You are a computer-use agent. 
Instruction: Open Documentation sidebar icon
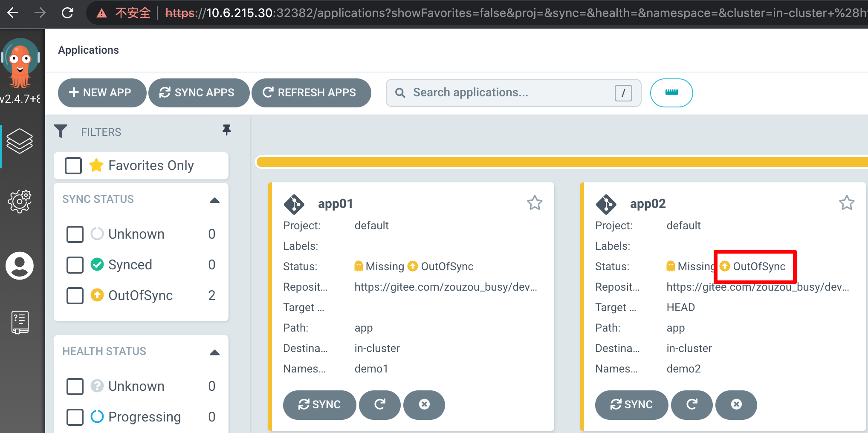pyautogui.click(x=20, y=322)
